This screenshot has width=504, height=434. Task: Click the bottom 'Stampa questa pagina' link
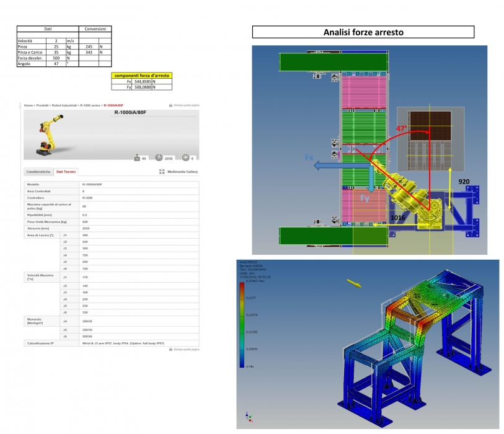pos(186,350)
